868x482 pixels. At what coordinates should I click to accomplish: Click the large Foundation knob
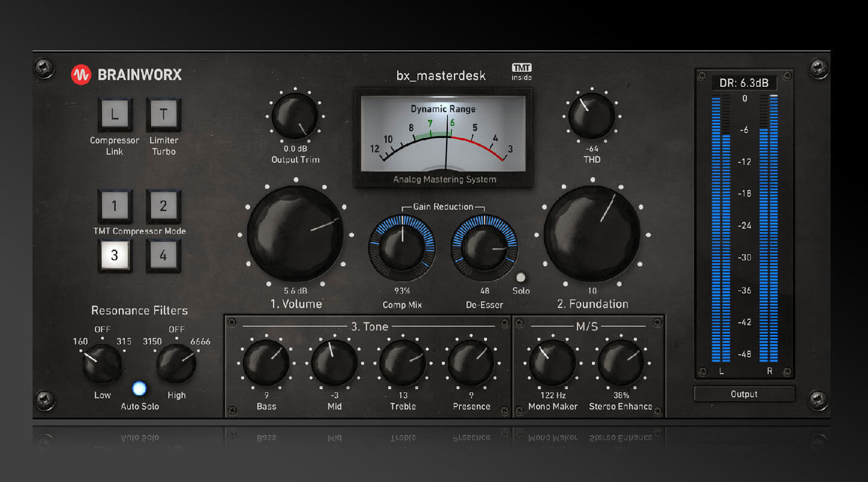592,233
